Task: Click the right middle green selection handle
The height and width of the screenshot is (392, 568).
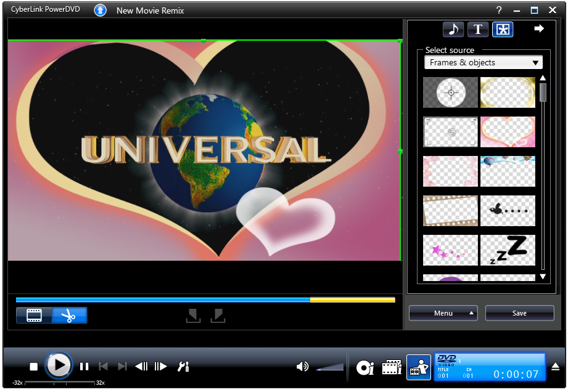Action: pyautogui.click(x=400, y=151)
